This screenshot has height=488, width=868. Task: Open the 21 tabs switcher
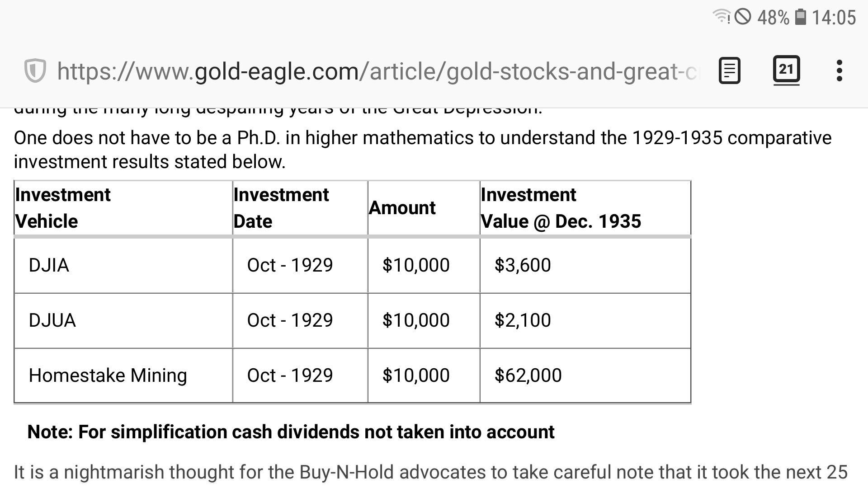tap(786, 70)
